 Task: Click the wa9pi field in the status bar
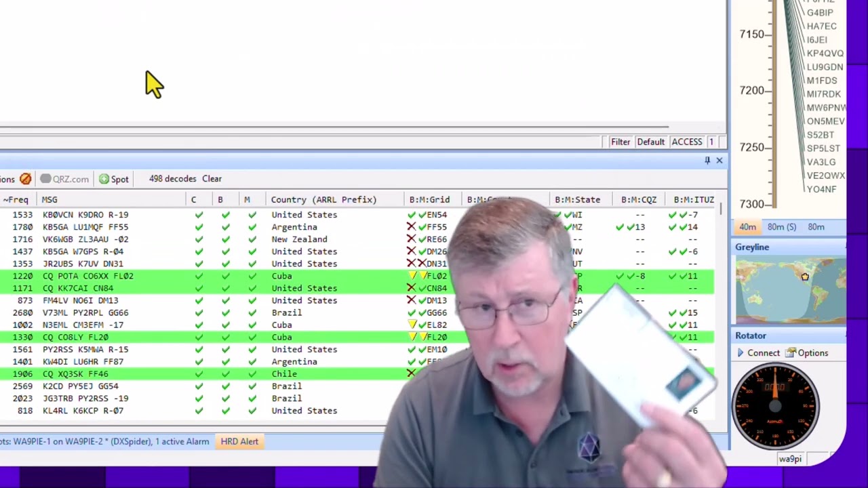coord(790,459)
